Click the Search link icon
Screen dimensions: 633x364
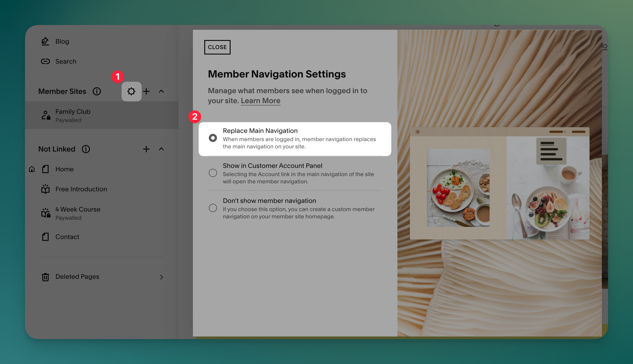point(45,61)
